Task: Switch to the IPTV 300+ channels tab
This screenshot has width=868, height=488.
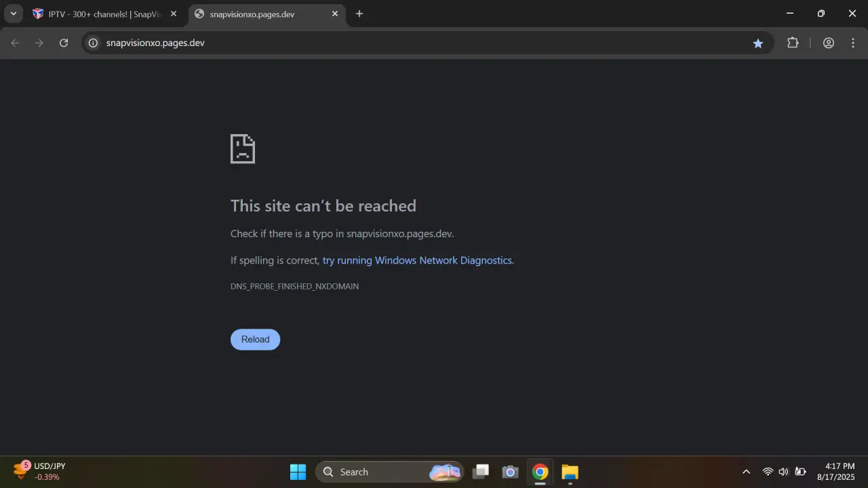Action: [104, 14]
